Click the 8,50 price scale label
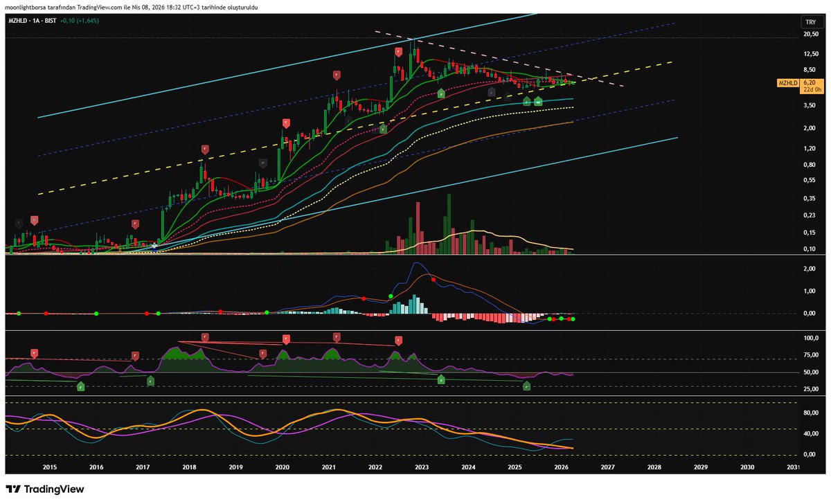Screen dimensions: 831x504 pos(810,69)
